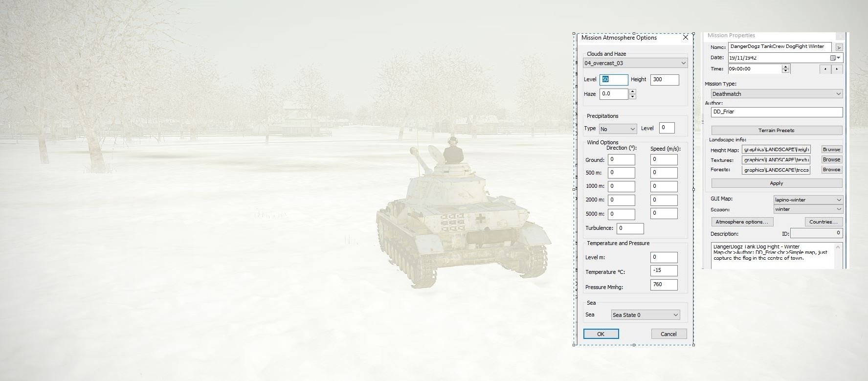The width and height of the screenshot is (868, 381).
Task: Open the Precipitations Type dropdown
Action: [x=632, y=129]
